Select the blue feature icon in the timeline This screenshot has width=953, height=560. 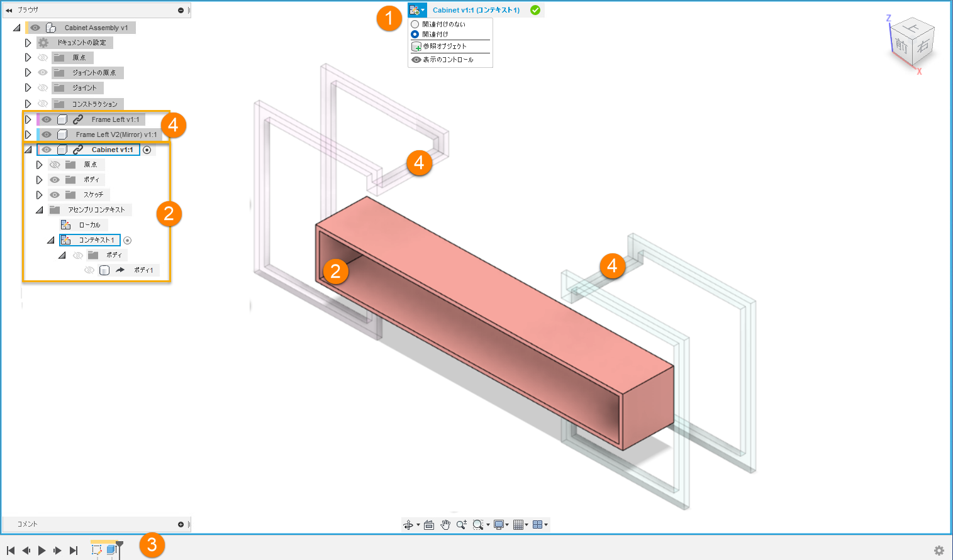click(111, 549)
